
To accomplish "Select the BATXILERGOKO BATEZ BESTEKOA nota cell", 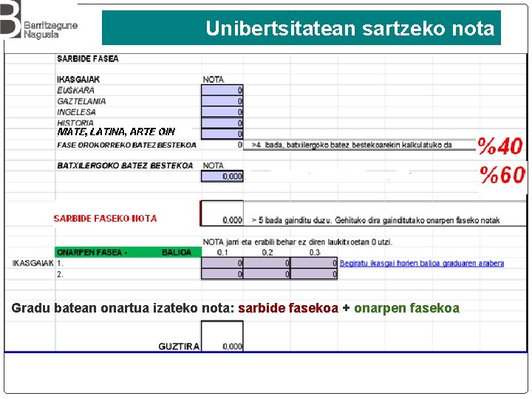I will (222, 176).
